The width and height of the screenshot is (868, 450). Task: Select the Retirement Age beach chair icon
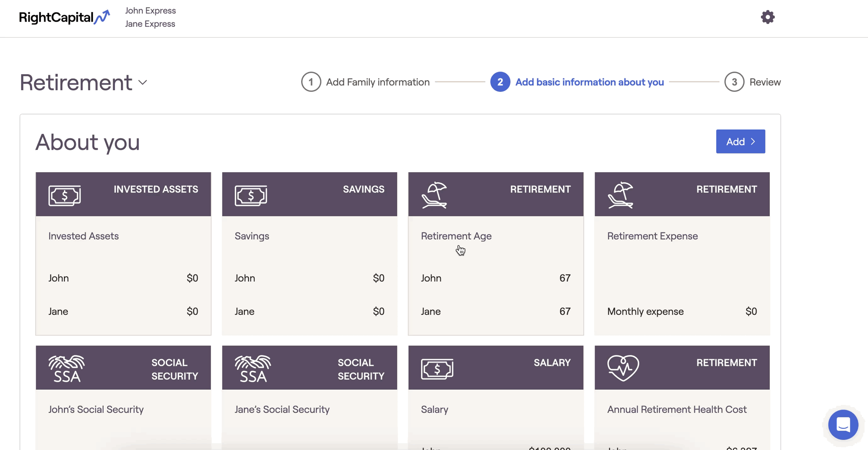[x=434, y=195]
